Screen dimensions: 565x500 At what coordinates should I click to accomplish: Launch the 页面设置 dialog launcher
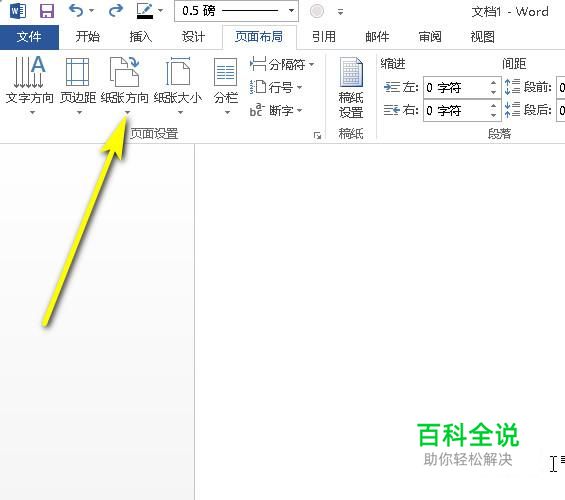[x=317, y=135]
